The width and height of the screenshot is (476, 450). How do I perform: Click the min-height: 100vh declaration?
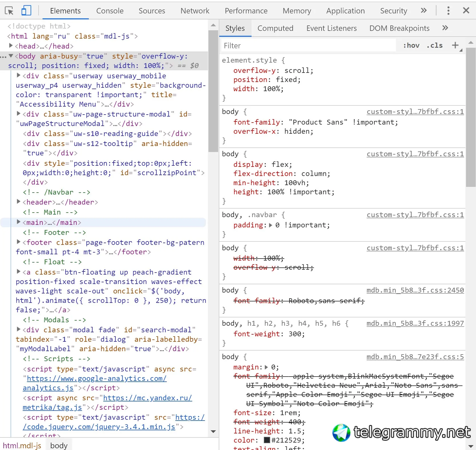271,183
